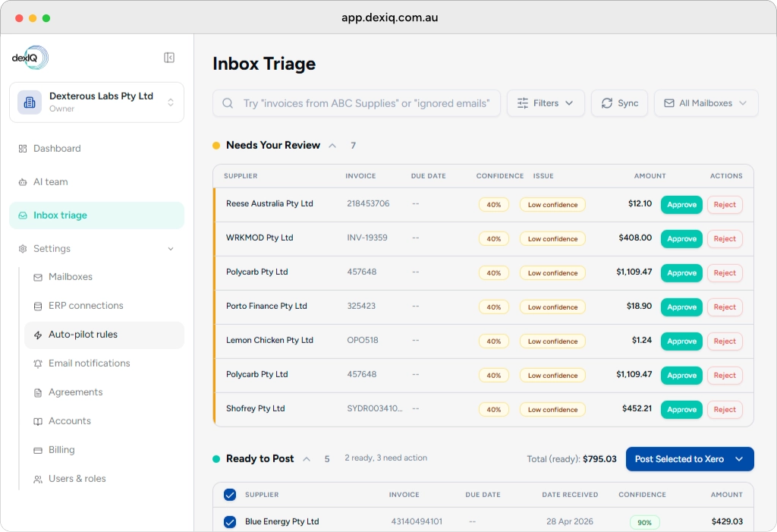
Task: Open the AI team page
Action: tap(96, 182)
